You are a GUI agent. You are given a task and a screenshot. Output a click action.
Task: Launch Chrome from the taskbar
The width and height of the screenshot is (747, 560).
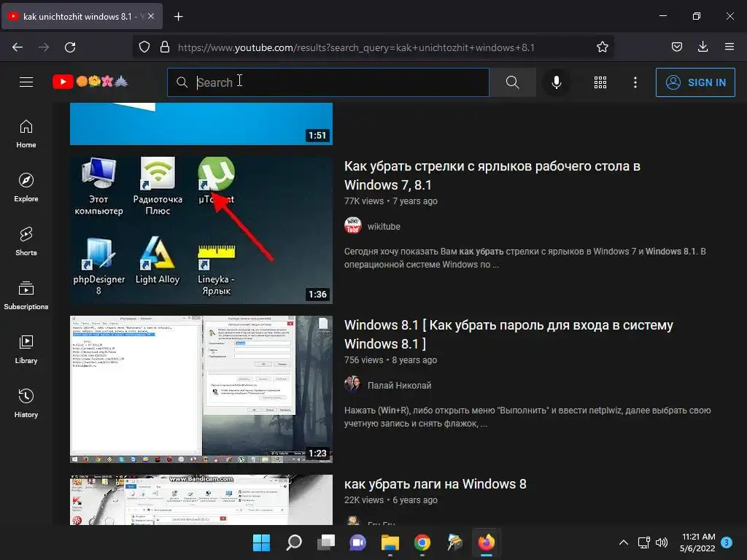point(422,542)
